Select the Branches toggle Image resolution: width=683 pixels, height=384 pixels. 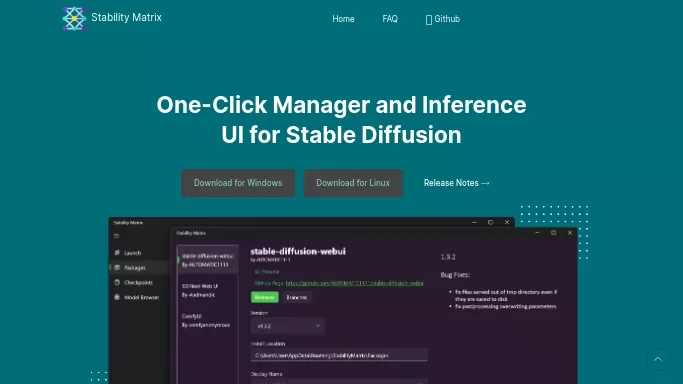[297, 297]
